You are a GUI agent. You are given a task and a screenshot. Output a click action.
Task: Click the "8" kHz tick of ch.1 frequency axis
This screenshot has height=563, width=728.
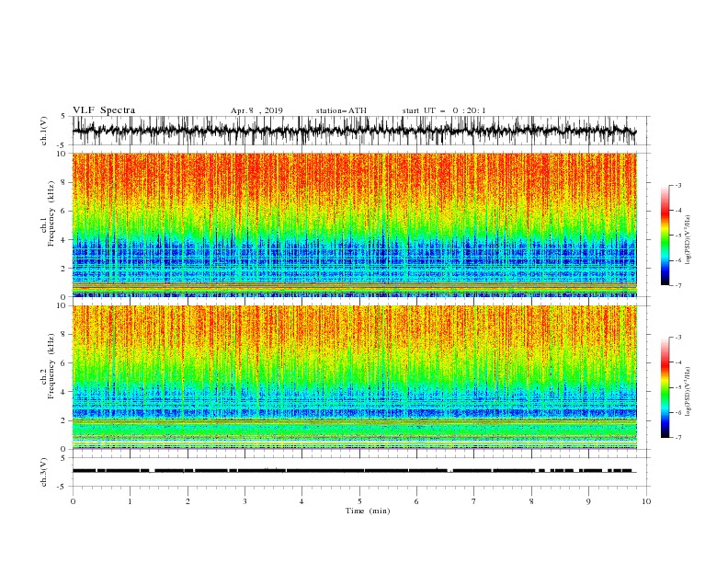coord(63,182)
